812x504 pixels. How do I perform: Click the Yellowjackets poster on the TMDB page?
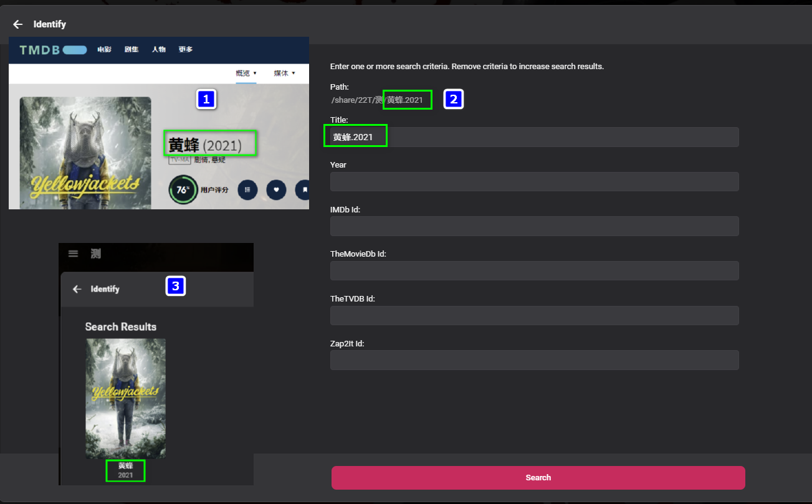85,153
